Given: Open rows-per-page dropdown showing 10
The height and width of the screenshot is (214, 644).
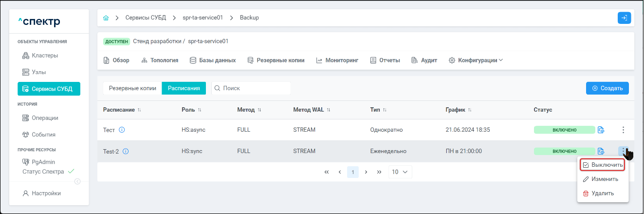Looking at the screenshot, I should pyautogui.click(x=400, y=172).
